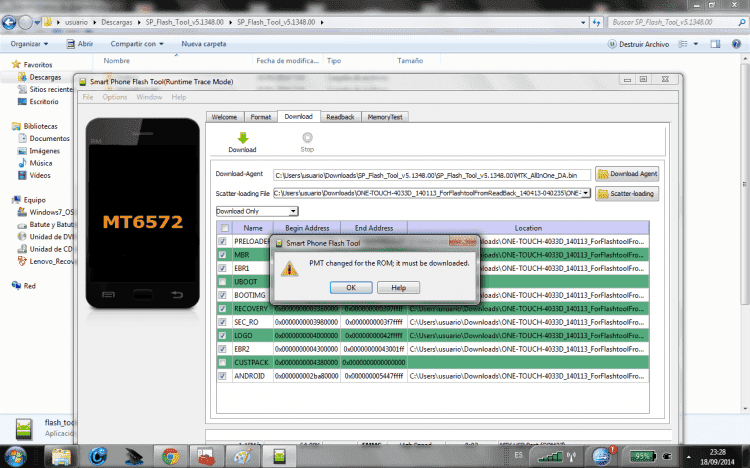Switch to the Readback tab
Screen dimensions: 750x468
340,117
